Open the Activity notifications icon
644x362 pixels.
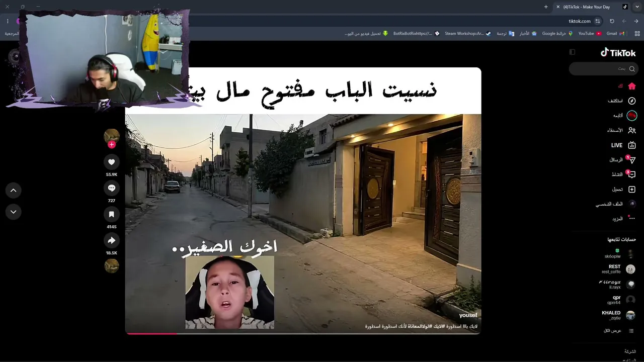coord(632,174)
